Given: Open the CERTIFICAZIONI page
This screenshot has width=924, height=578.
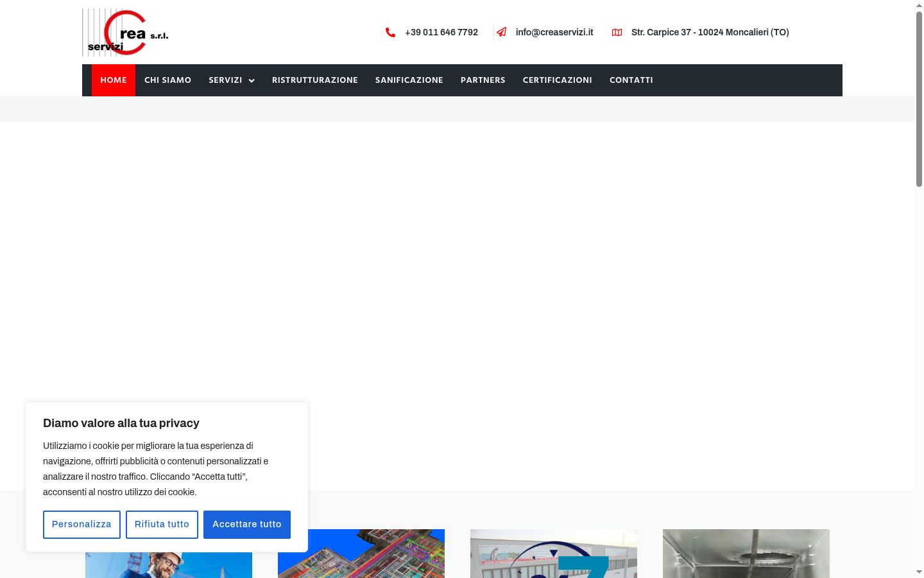Looking at the screenshot, I should coord(558,80).
